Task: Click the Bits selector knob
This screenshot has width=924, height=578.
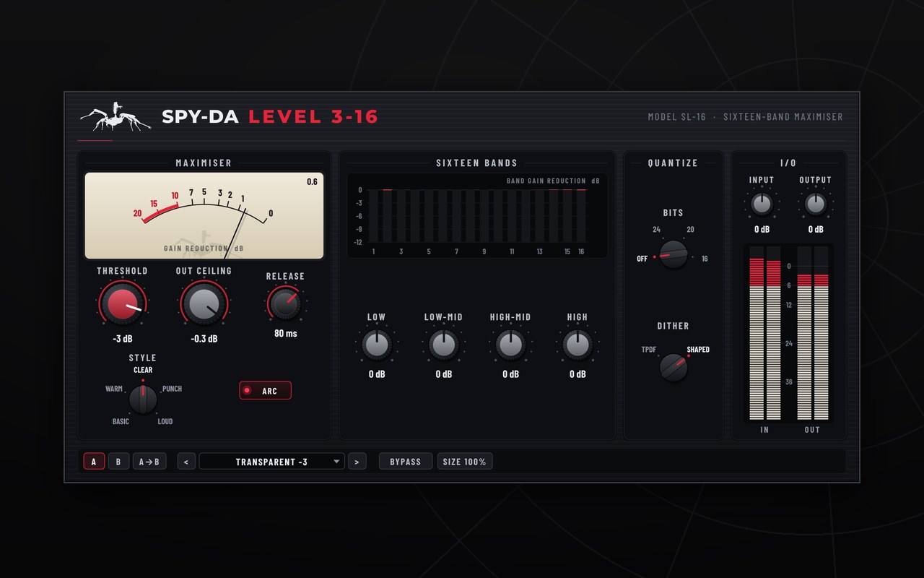Action: (x=674, y=254)
